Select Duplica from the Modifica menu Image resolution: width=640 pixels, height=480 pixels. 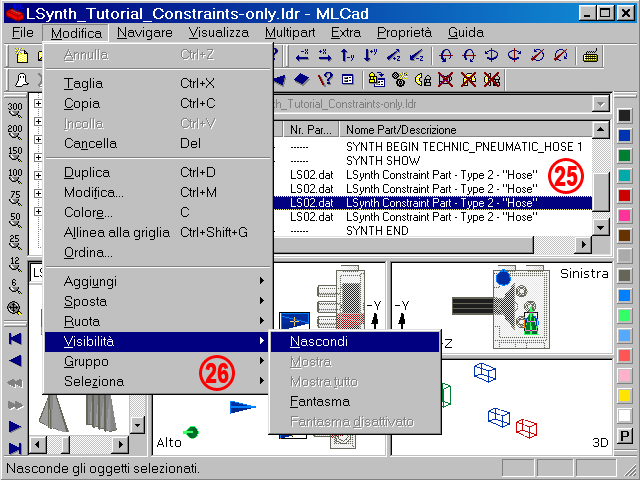pos(157,172)
